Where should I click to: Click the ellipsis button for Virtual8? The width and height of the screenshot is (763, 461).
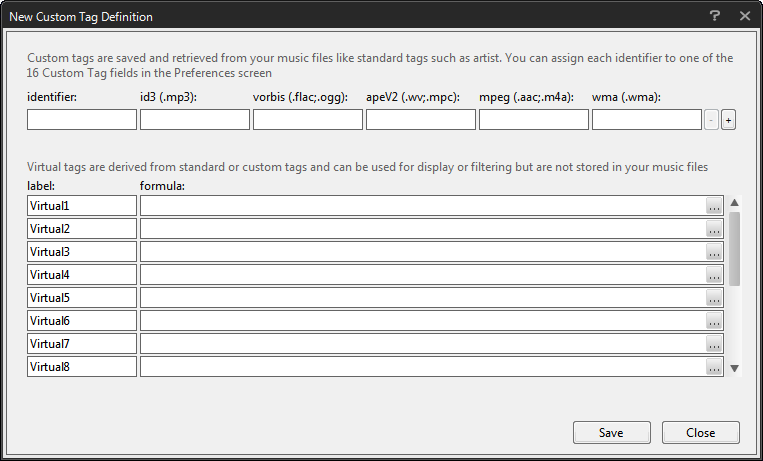coord(713,367)
